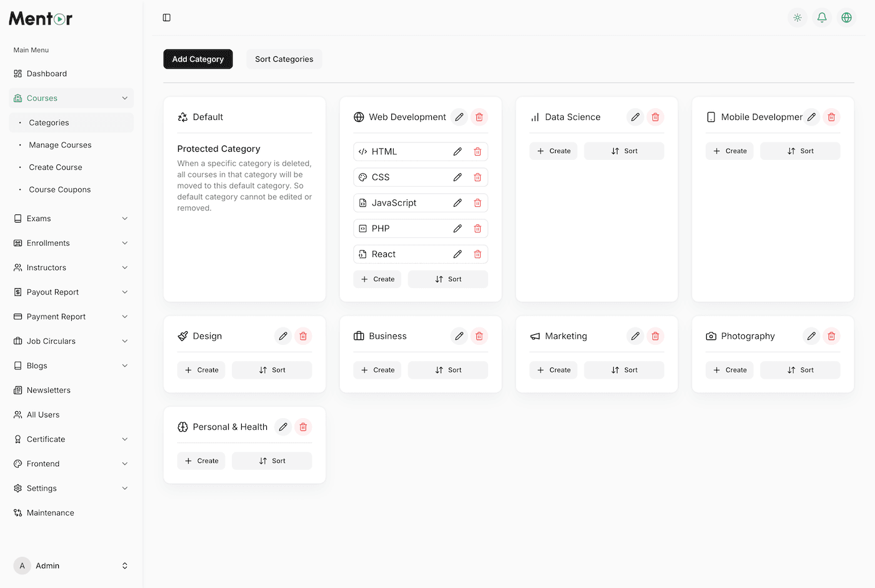The height and width of the screenshot is (588, 875).
Task: Go to the Dashboard menu item
Action: (46, 73)
